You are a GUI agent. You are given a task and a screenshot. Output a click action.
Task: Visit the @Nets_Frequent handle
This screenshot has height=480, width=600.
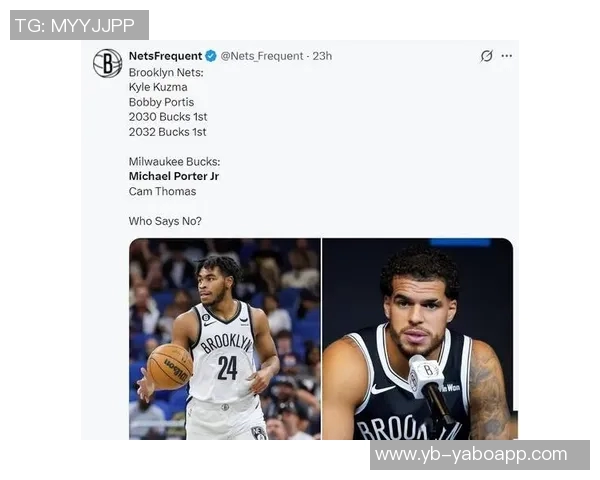[262, 56]
